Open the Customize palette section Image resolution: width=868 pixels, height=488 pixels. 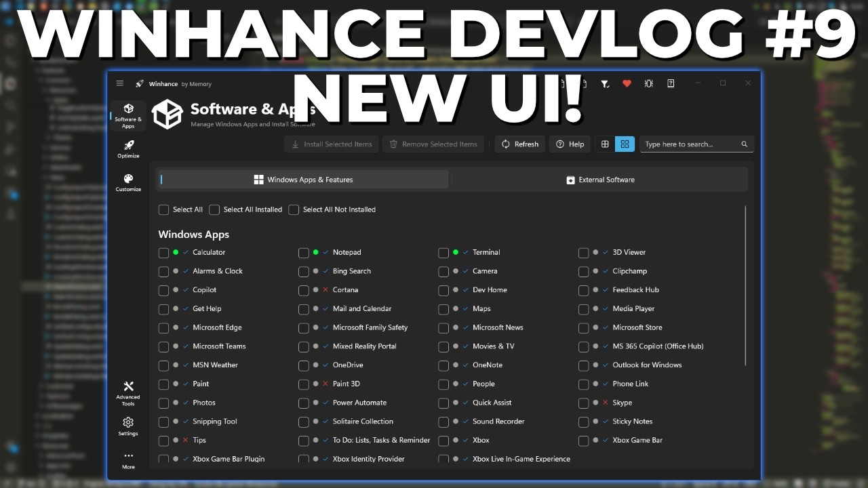[x=128, y=182]
